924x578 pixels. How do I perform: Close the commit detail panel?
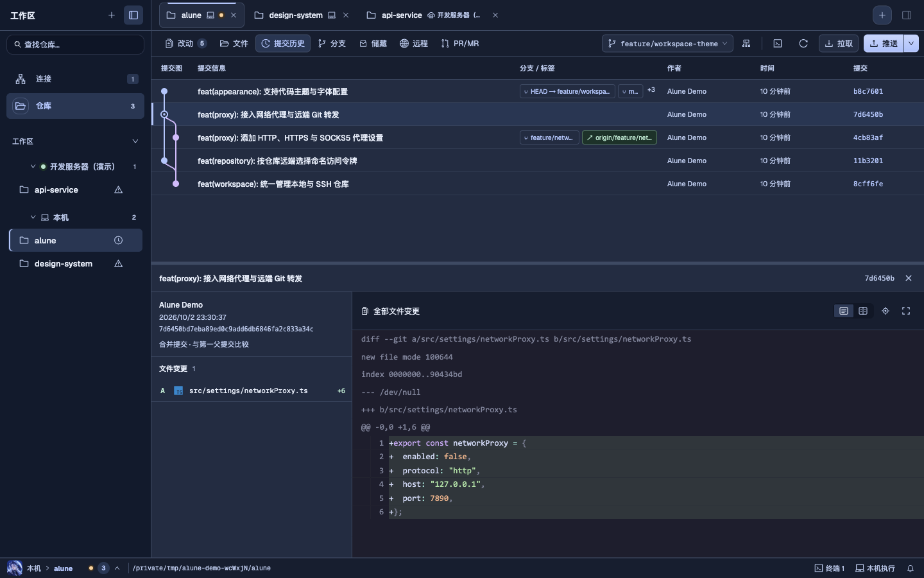click(909, 278)
